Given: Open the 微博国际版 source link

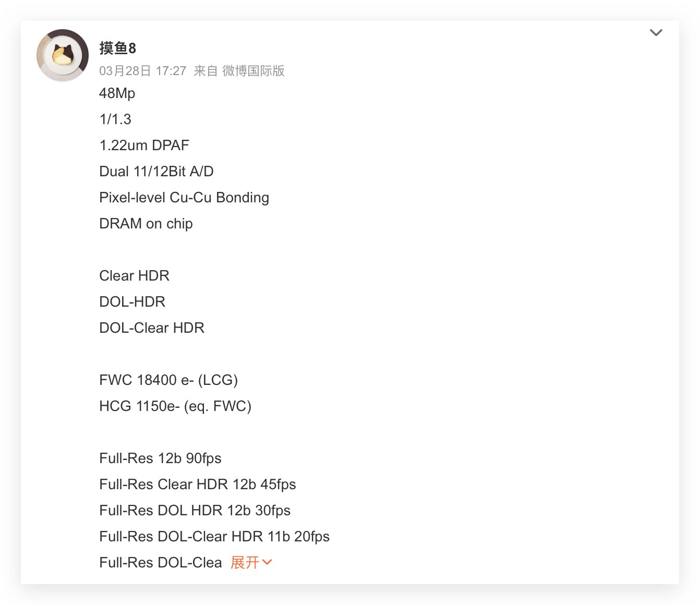Looking at the screenshot, I should point(254,71).
